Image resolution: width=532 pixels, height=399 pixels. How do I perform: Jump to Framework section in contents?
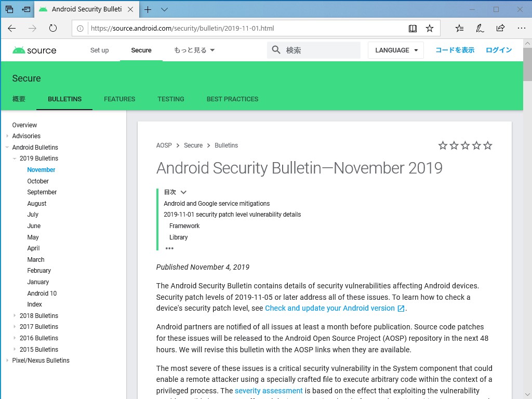click(184, 226)
